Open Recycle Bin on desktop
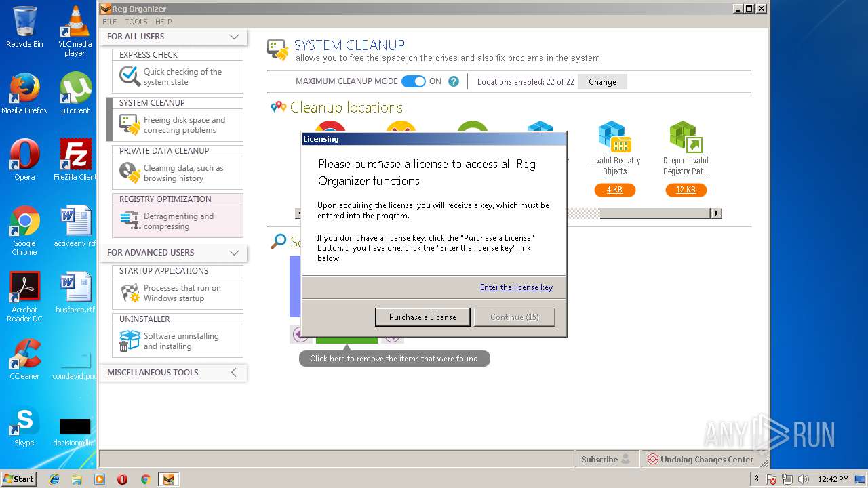Screen dimensions: 868x488 pos(24,27)
